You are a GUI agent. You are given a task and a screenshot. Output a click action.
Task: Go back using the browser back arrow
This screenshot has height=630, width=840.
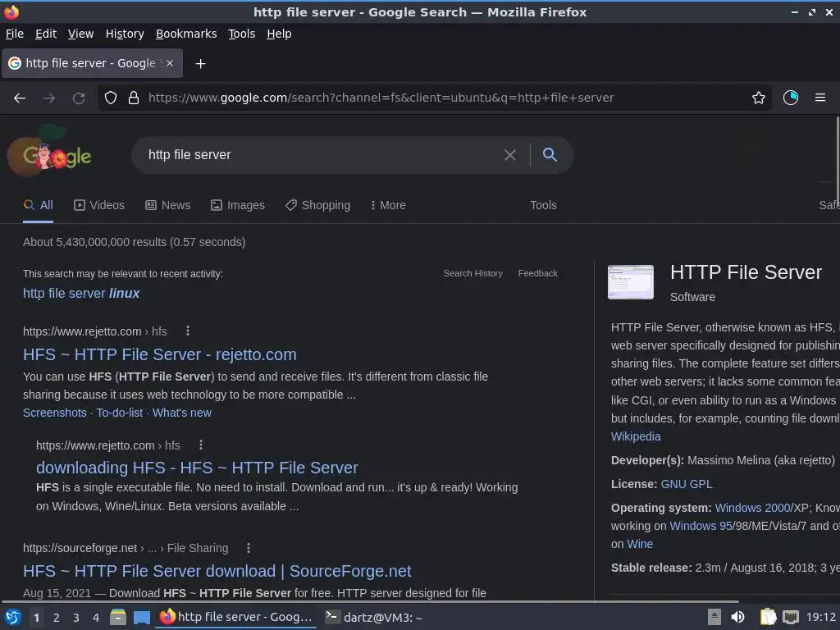pyautogui.click(x=20, y=98)
